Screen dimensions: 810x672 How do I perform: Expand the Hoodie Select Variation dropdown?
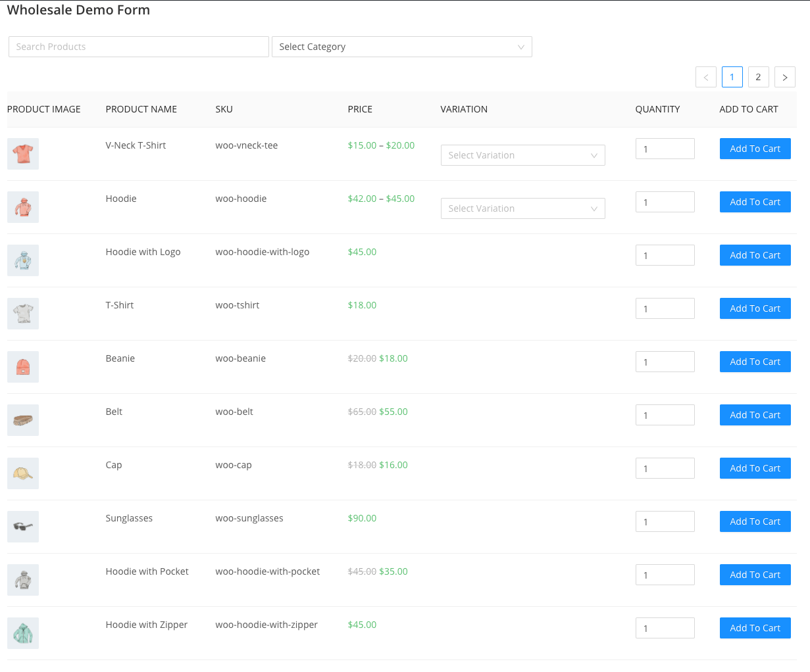pyautogui.click(x=522, y=208)
